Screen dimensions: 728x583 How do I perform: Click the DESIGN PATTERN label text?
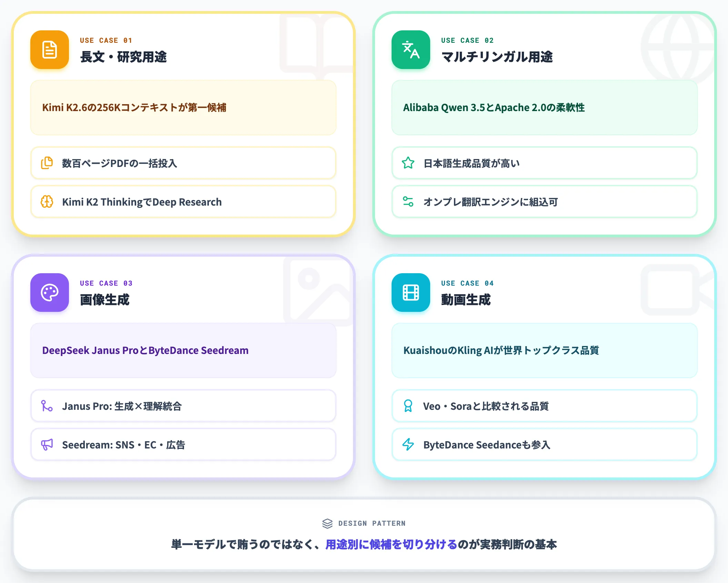pos(372,523)
